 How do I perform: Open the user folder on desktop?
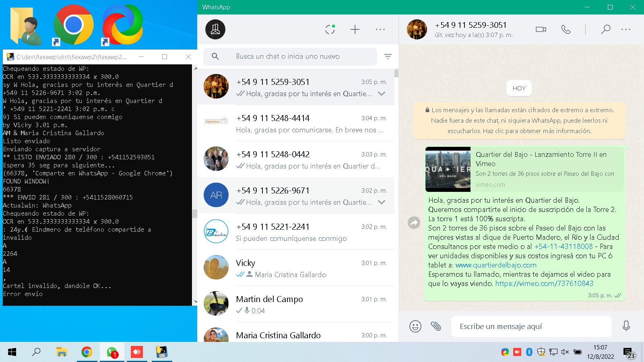(26, 25)
